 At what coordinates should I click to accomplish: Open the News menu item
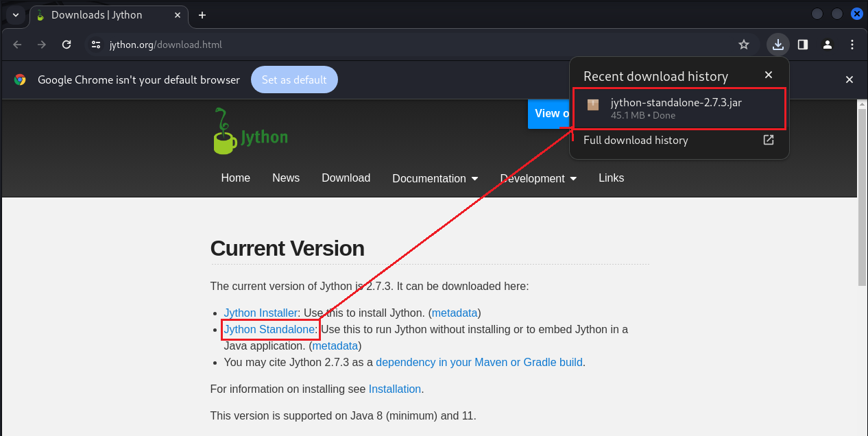pyautogui.click(x=286, y=178)
